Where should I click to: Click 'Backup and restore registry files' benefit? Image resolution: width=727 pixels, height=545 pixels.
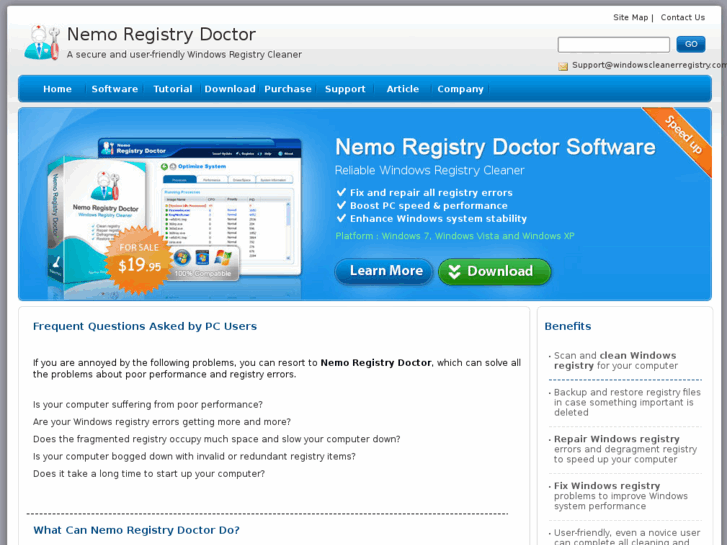[627, 402]
